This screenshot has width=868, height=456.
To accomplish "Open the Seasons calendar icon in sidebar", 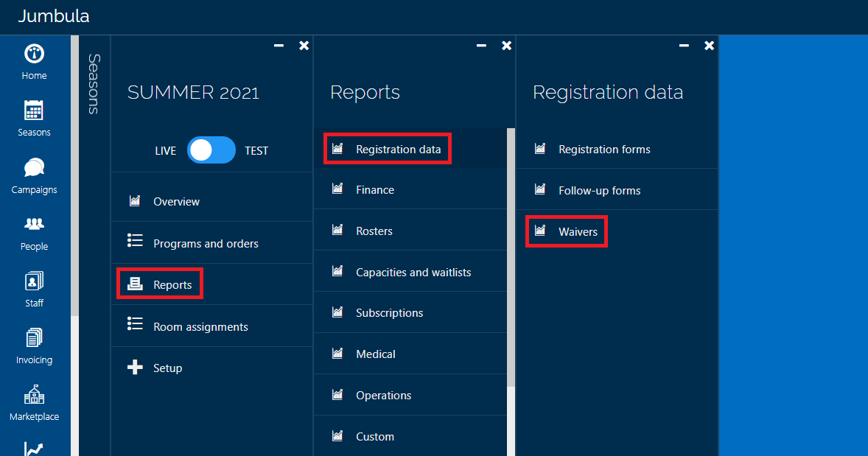I will tap(34, 110).
